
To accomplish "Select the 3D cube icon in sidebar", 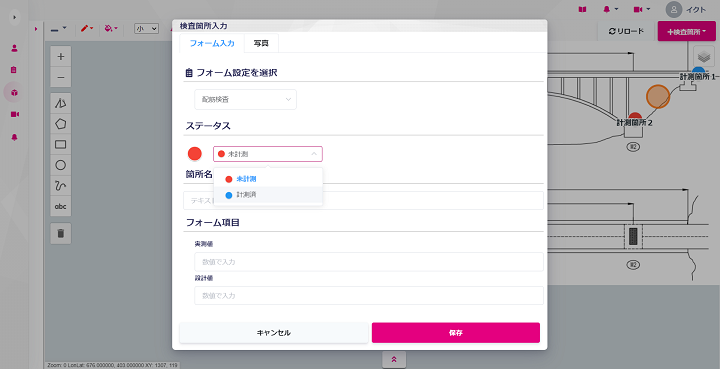I will (14, 93).
